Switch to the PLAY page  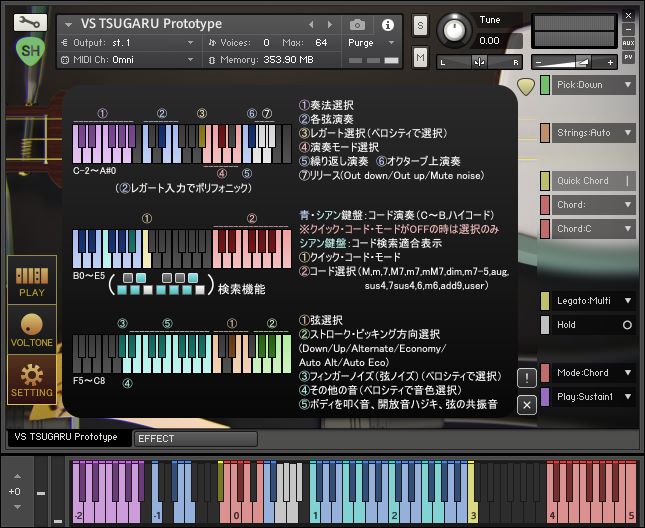click(32, 280)
